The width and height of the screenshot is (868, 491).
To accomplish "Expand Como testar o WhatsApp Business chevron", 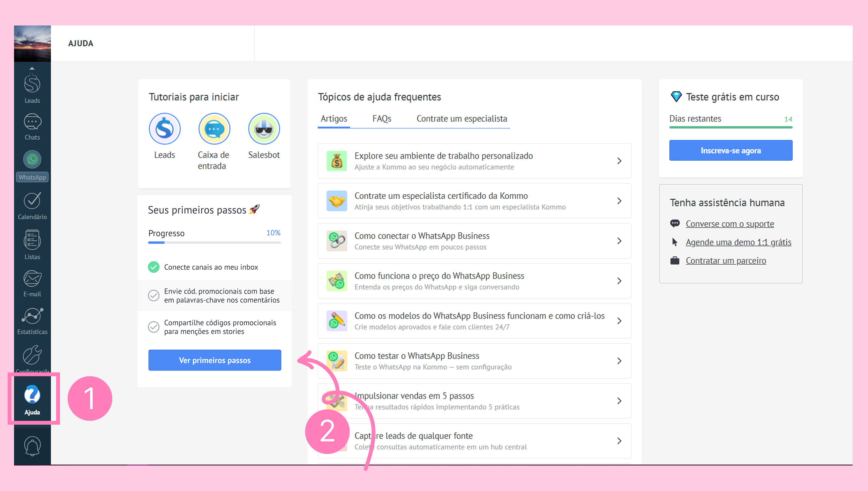I will click(x=619, y=361).
